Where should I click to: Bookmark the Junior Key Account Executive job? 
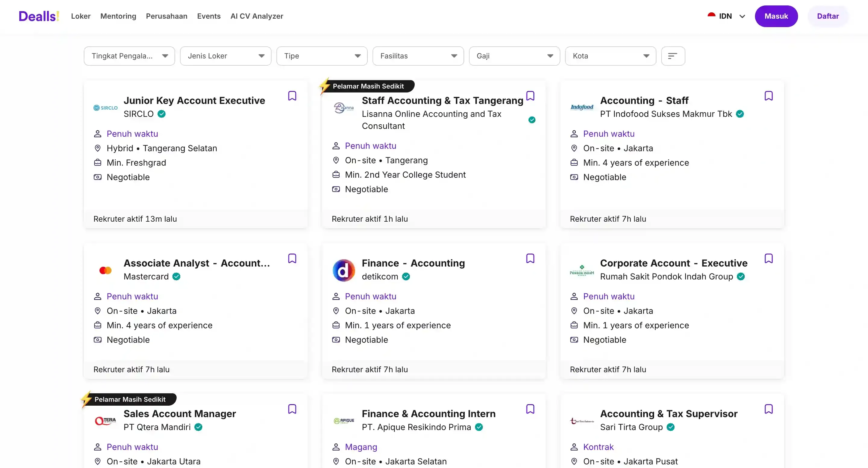[x=292, y=96]
